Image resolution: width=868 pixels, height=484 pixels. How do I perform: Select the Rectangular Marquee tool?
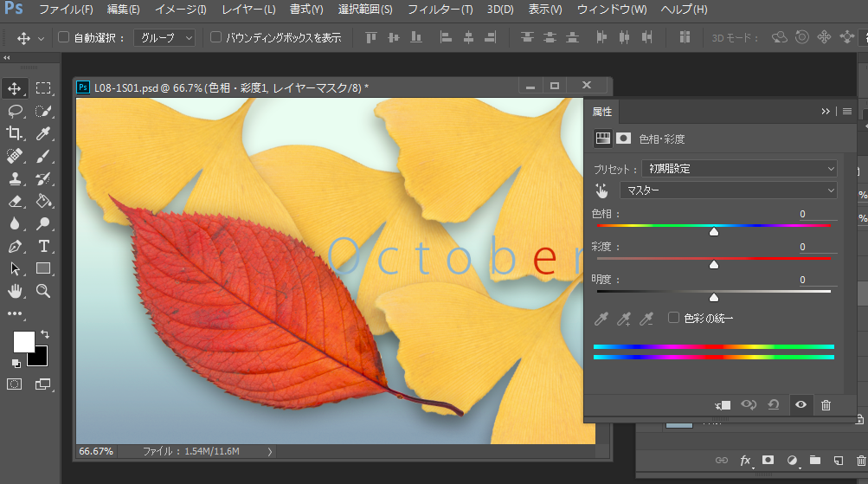(43, 88)
